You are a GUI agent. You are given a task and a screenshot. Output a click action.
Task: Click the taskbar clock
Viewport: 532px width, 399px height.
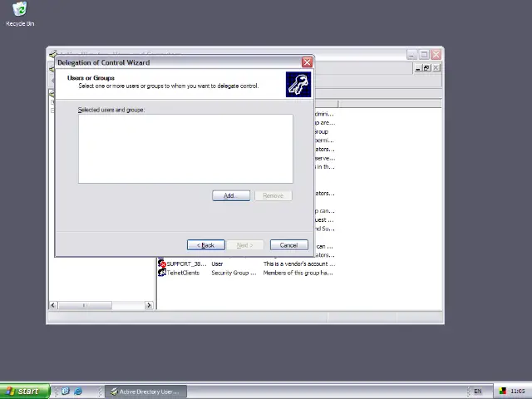[518, 392]
